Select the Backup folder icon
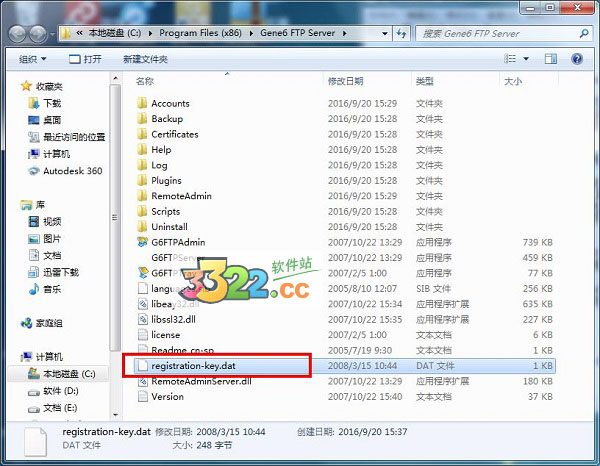600x466 pixels. (142, 119)
